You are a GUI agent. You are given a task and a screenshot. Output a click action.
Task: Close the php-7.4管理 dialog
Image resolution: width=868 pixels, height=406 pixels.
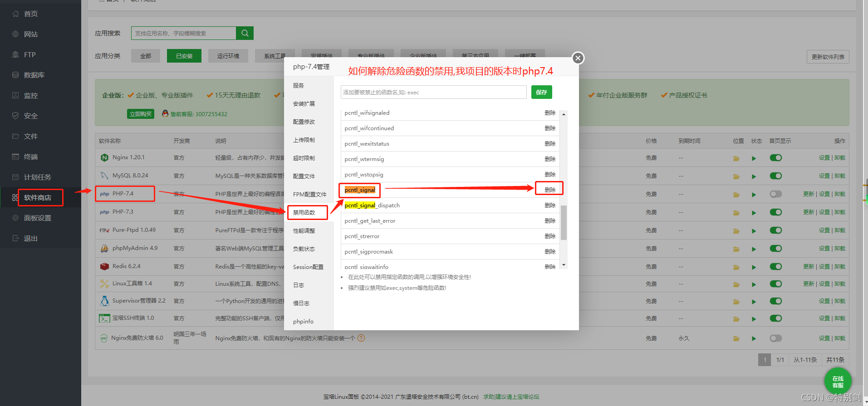578,58
